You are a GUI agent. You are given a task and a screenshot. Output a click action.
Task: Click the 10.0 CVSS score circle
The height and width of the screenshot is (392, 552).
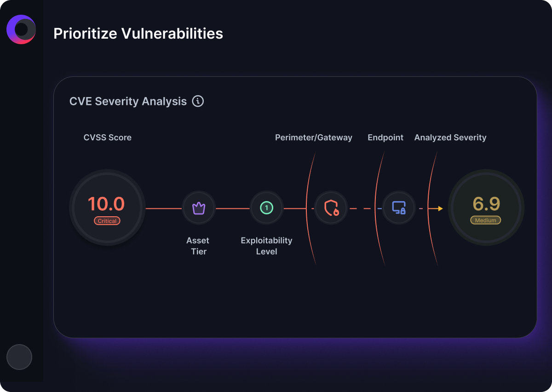click(x=107, y=208)
